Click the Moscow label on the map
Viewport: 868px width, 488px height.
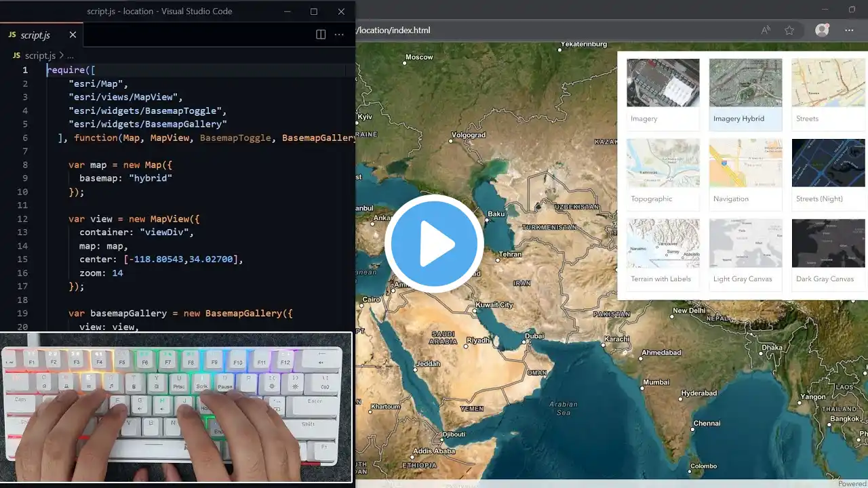(x=419, y=57)
